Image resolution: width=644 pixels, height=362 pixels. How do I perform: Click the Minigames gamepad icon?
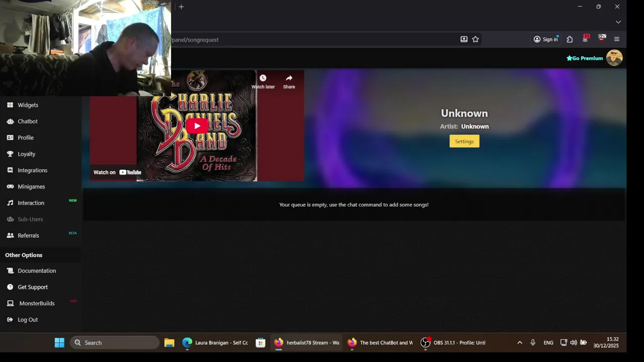pyautogui.click(x=10, y=187)
